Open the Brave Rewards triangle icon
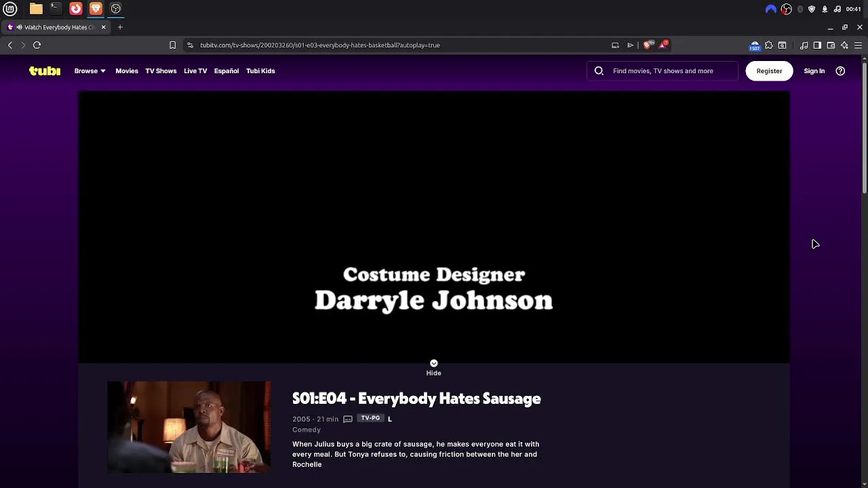 pyautogui.click(x=664, y=45)
